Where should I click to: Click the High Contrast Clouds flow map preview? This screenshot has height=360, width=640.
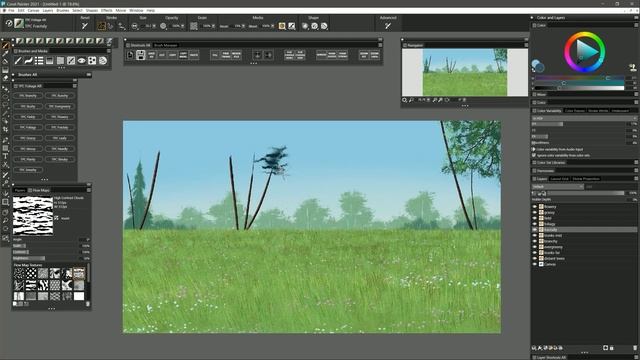click(x=33, y=216)
